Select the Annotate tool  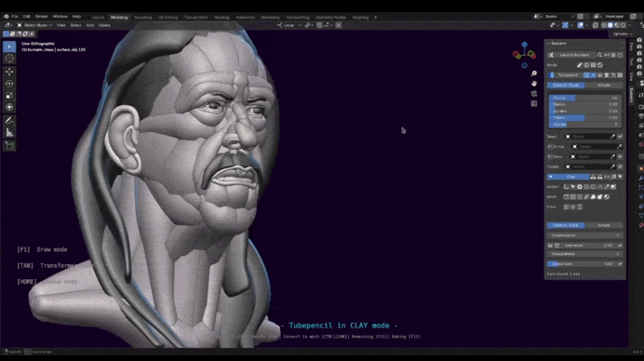tap(9, 121)
